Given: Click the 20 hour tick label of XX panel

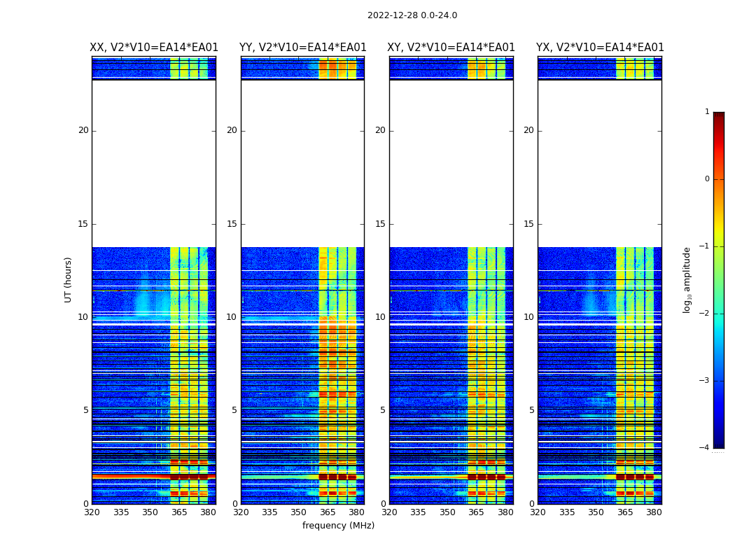Looking at the screenshot, I should point(83,130).
